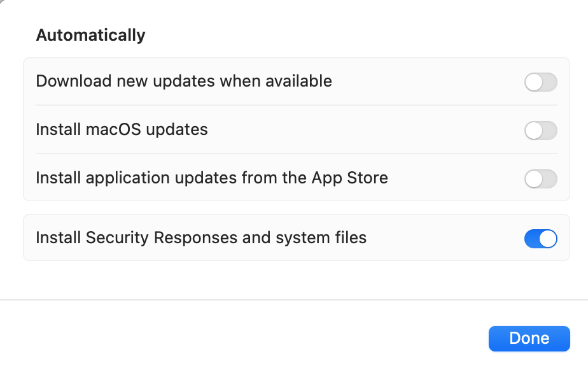Select the 'Install macOS updates' label text
This screenshot has width=588, height=368.
122,130
